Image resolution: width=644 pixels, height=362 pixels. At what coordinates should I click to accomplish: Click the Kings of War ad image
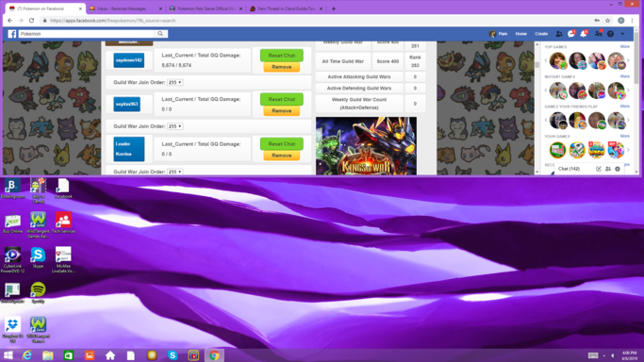pyautogui.click(x=366, y=146)
